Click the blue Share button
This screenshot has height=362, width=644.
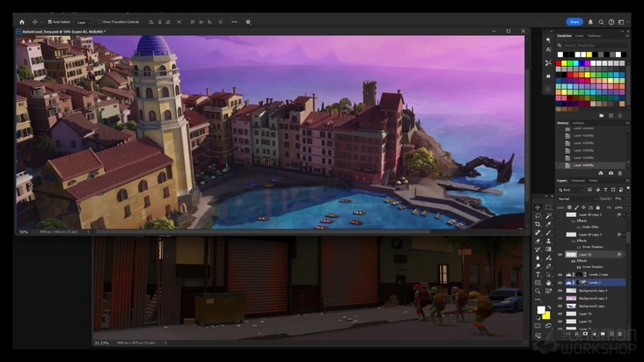(x=574, y=22)
